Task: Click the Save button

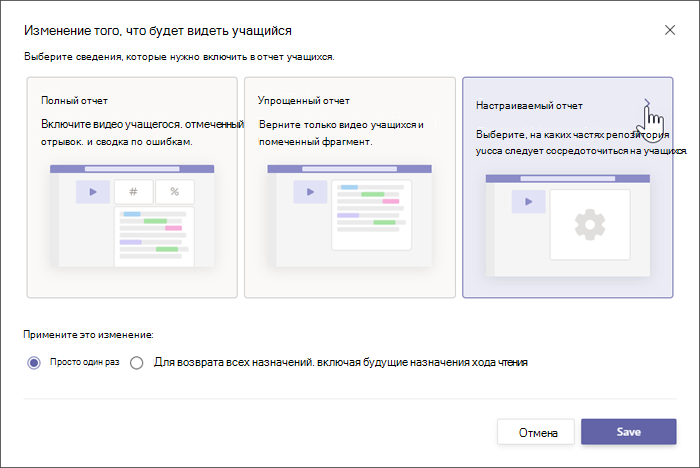Action: click(629, 431)
